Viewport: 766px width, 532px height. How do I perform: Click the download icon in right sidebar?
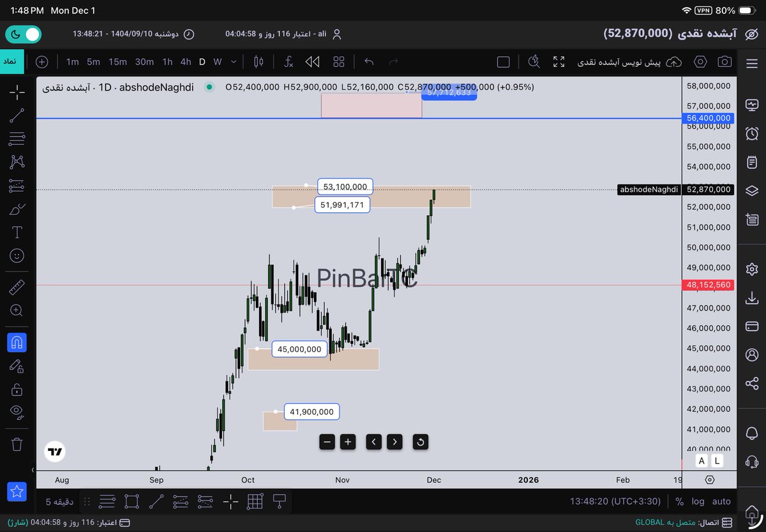point(751,298)
